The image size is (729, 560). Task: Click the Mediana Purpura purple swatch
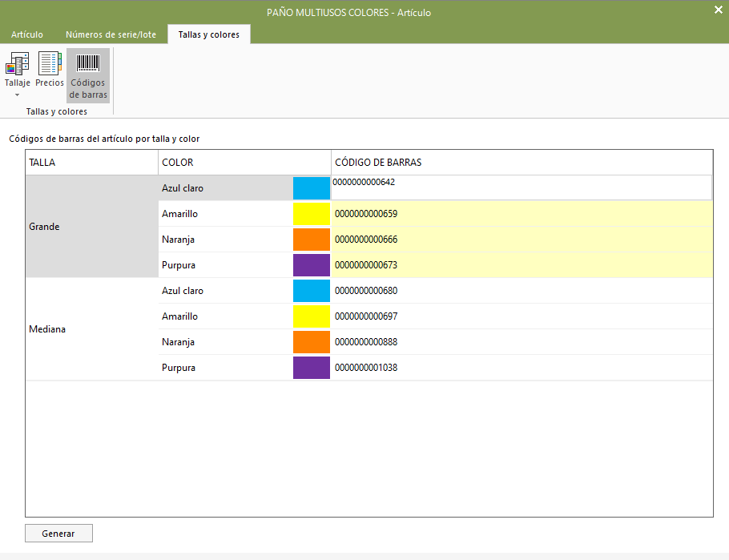pos(312,368)
